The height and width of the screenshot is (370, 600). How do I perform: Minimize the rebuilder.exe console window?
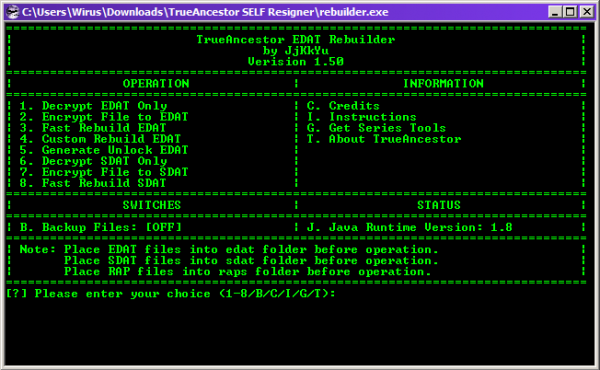(554, 12)
